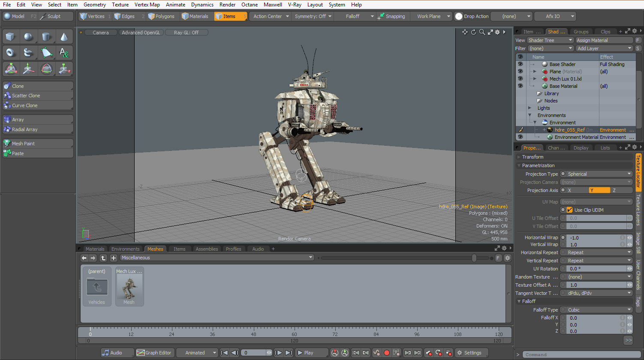Open the parent Vehicles folder thumbnail
Viewport: 644px width, 360px height.
tap(97, 286)
